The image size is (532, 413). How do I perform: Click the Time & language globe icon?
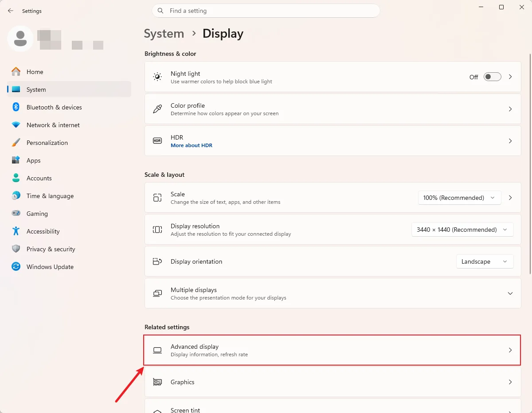[x=16, y=196]
